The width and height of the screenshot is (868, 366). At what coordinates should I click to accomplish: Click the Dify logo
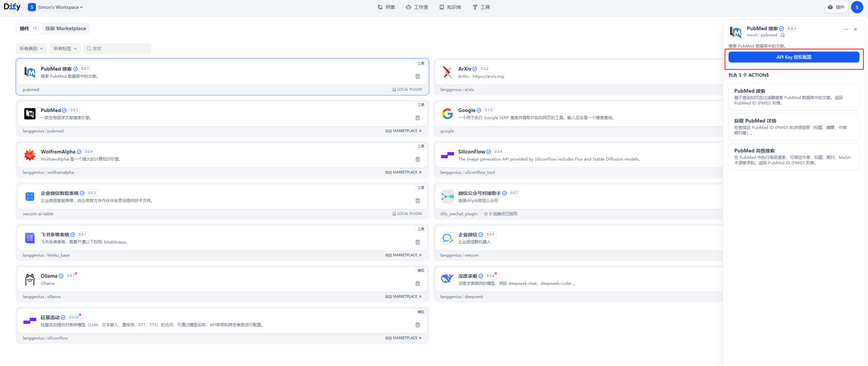click(12, 7)
